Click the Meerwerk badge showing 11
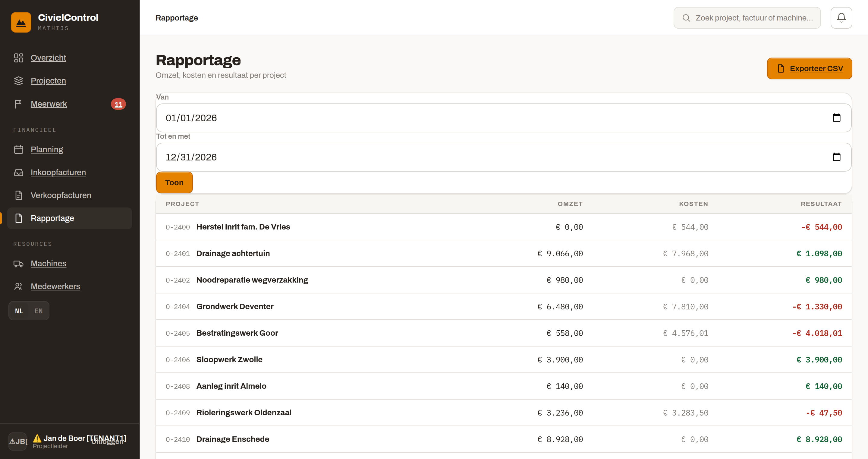The height and width of the screenshot is (459, 868). pyautogui.click(x=118, y=104)
